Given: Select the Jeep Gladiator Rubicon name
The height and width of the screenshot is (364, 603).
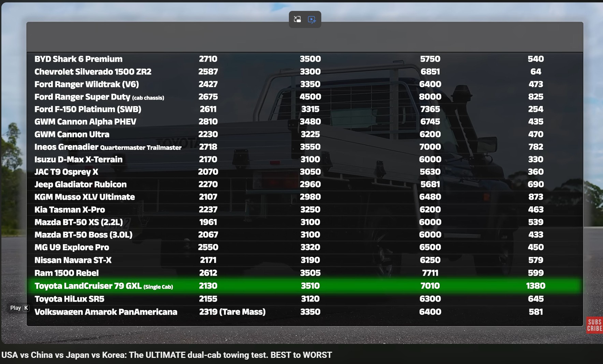Looking at the screenshot, I should (80, 185).
